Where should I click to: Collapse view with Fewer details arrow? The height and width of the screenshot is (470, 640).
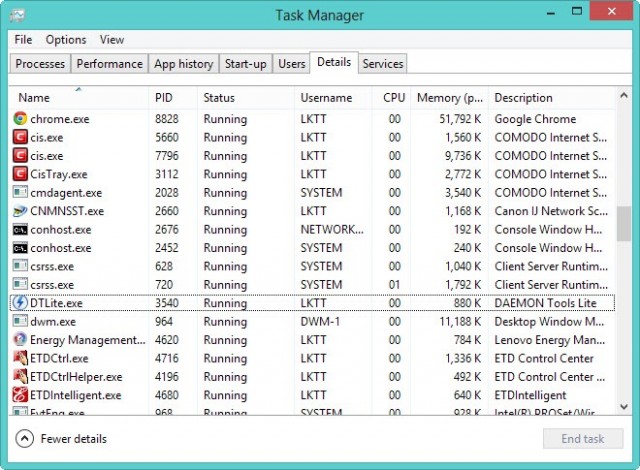24,439
